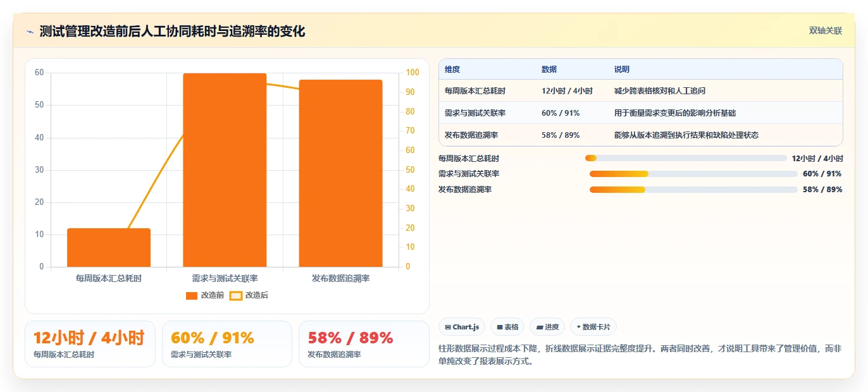Select the 需求与测试关联率 table row label
This screenshot has width=868, height=392.
[475, 113]
